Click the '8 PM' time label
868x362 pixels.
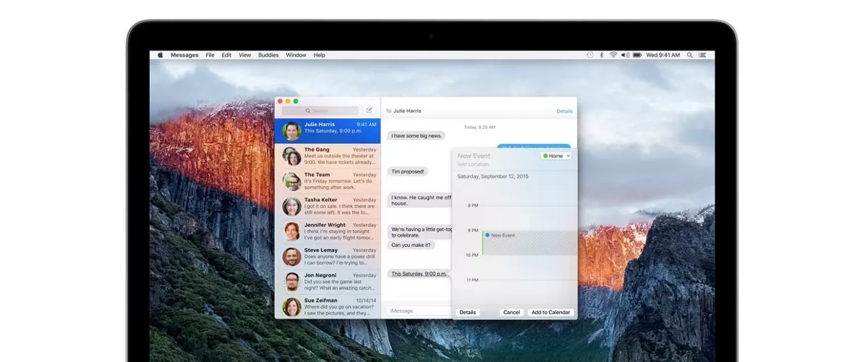coord(473,206)
